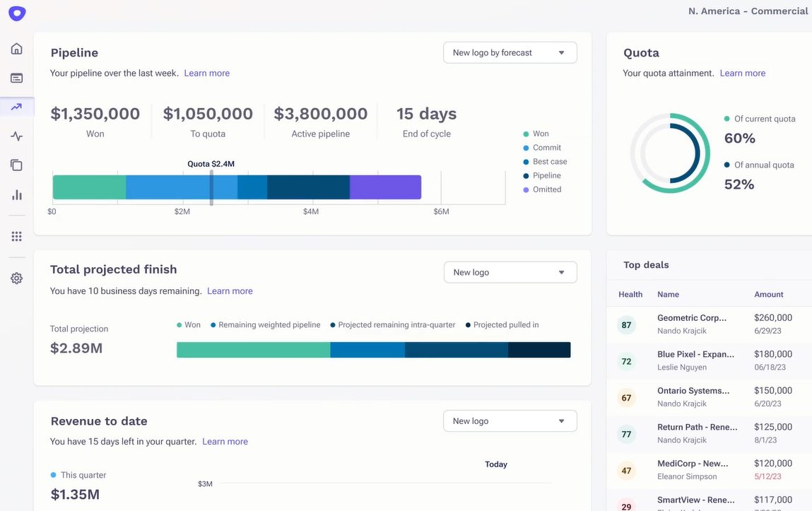The width and height of the screenshot is (812, 511).
Task: Open the Return Path - Rene... deal
Action: pos(697,427)
